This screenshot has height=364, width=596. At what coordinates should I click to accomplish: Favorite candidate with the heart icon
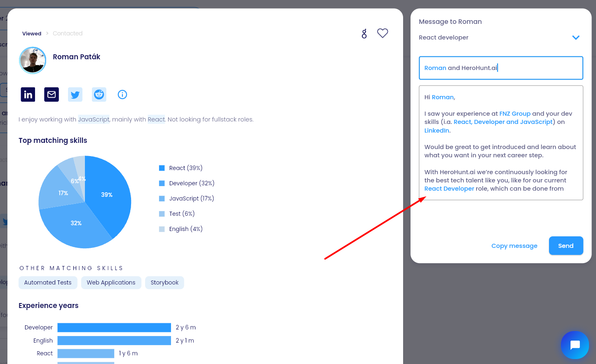click(x=382, y=33)
